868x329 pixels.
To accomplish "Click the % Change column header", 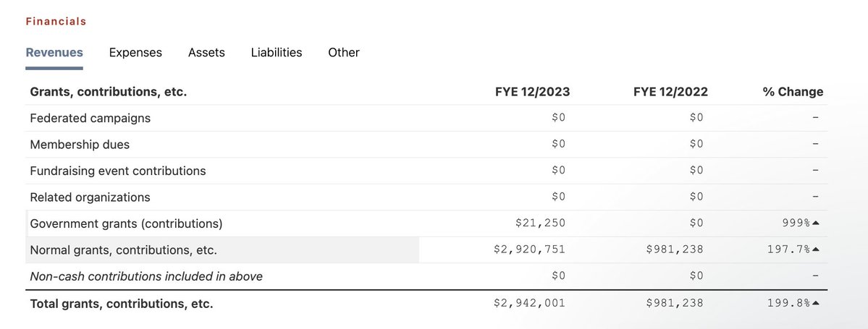I will point(793,92).
